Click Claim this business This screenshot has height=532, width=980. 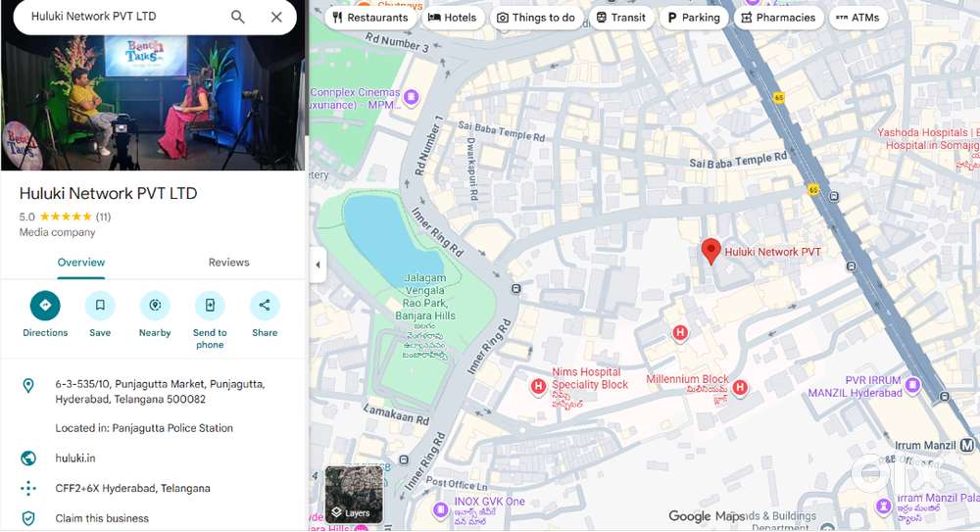click(x=102, y=518)
